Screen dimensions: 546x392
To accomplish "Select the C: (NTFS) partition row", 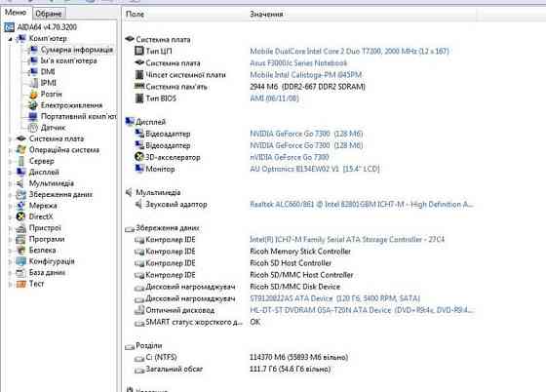I will [x=241, y=357].
